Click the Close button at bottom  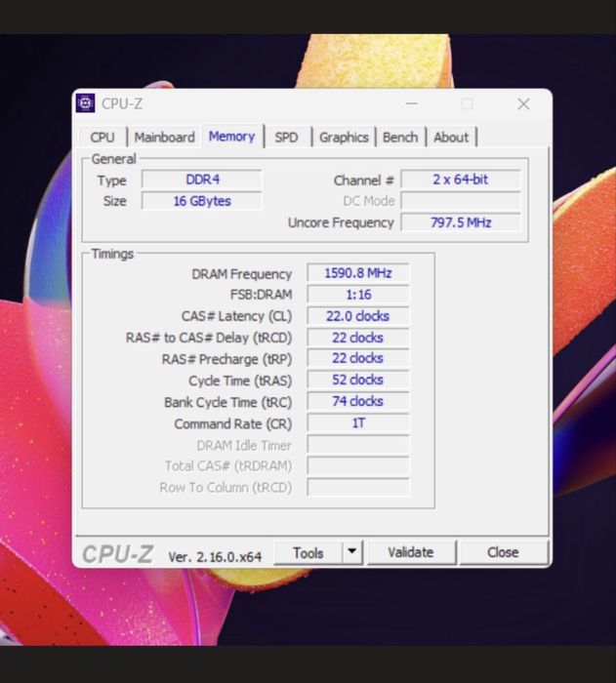point(503,552)
